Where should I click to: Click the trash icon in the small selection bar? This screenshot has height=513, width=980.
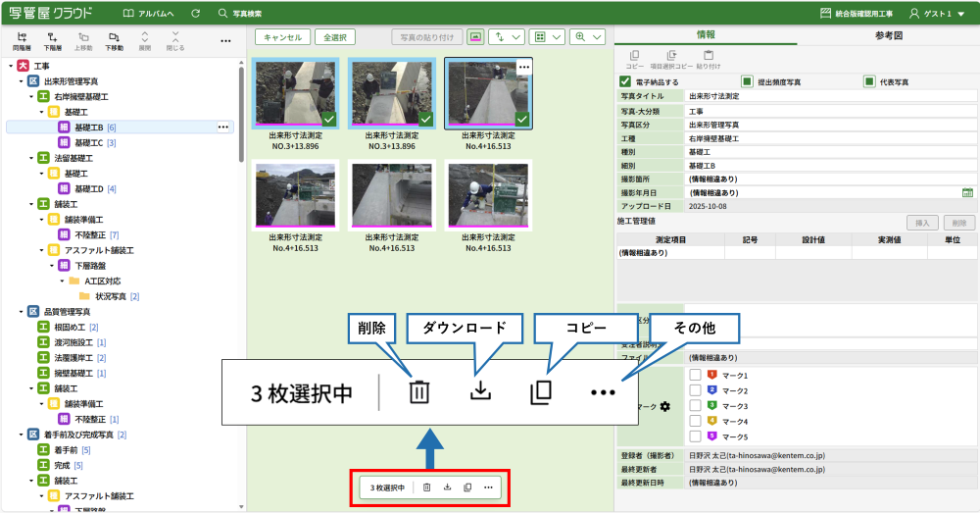(x=426, y=487)
